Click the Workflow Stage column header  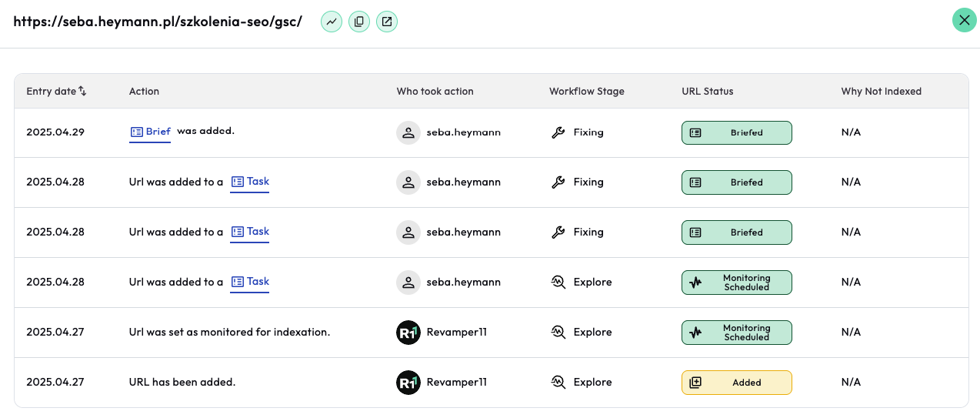pyautogui.click(x=586, y=92)
